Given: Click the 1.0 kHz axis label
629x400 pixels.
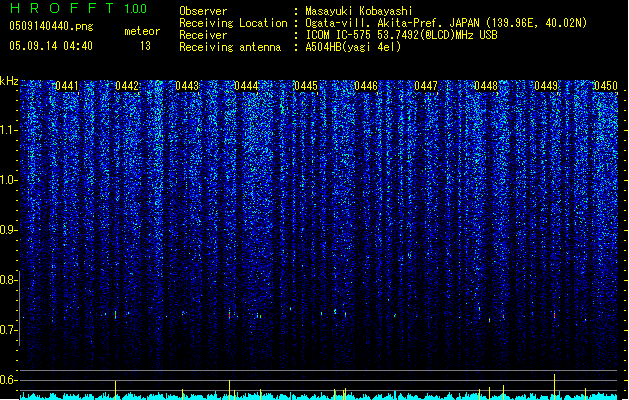Looking at the screenshot, I should 9,180.
